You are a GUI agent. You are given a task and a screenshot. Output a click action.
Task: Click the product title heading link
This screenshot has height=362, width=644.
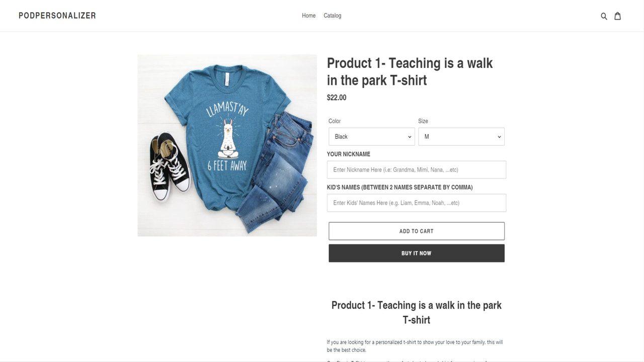tap(409, 71)
